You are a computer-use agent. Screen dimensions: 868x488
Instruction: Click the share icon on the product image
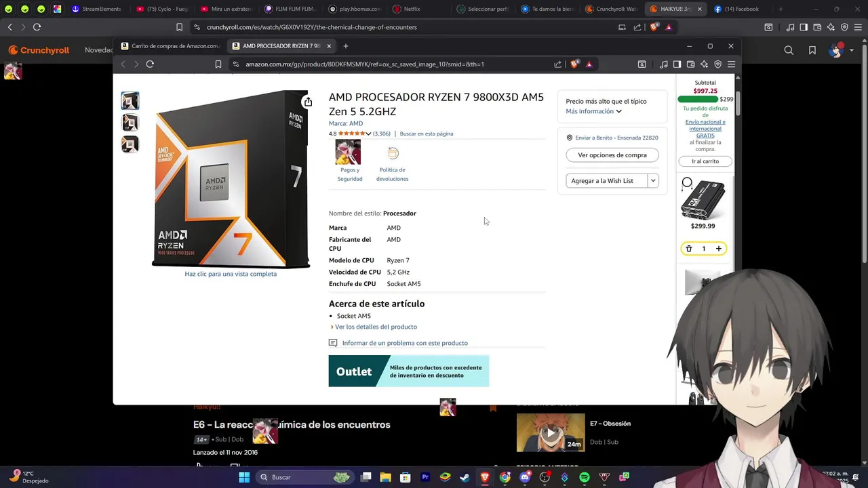click(308, 102)
